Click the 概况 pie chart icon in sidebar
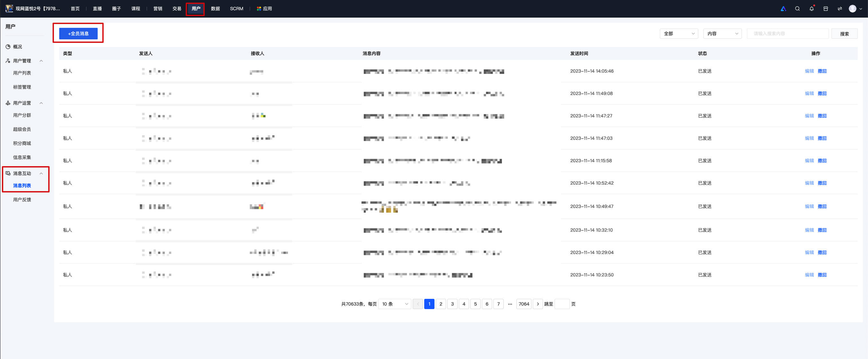The height and width of the screenshot is (359, 868). click(8, 47)
